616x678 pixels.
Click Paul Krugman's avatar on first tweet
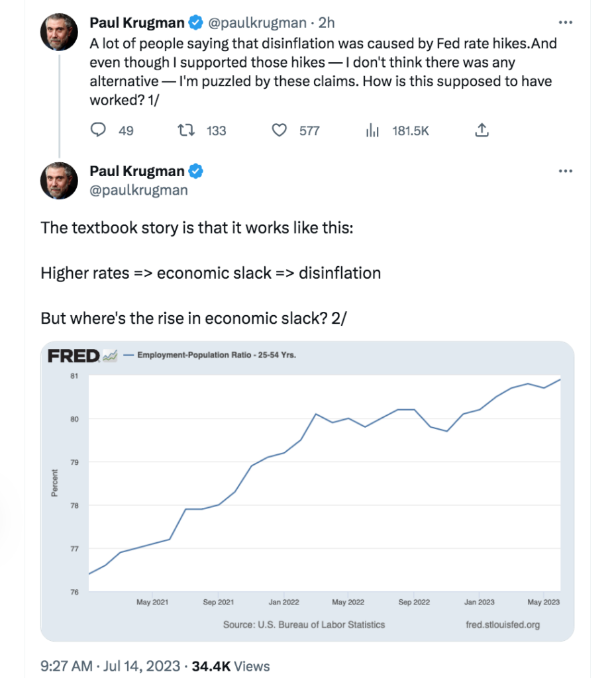click(x=59, y=32)
